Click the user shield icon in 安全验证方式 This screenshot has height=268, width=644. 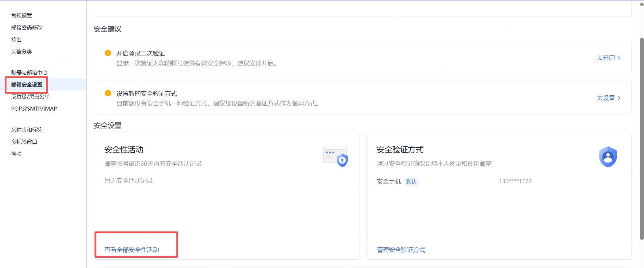[x=608, y=157]
